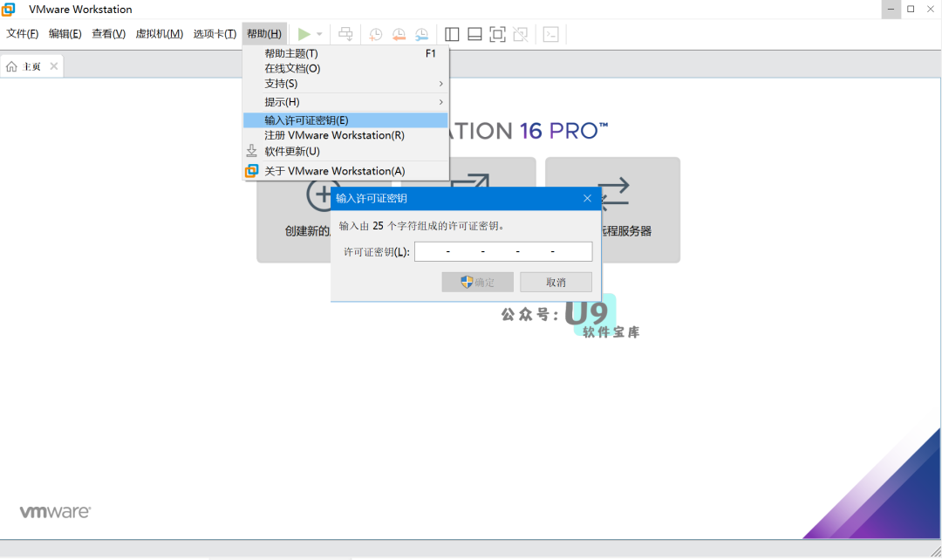
Task: Click the 软件更新 download icon
Action: pyautogui.click(x=252, y=151)
